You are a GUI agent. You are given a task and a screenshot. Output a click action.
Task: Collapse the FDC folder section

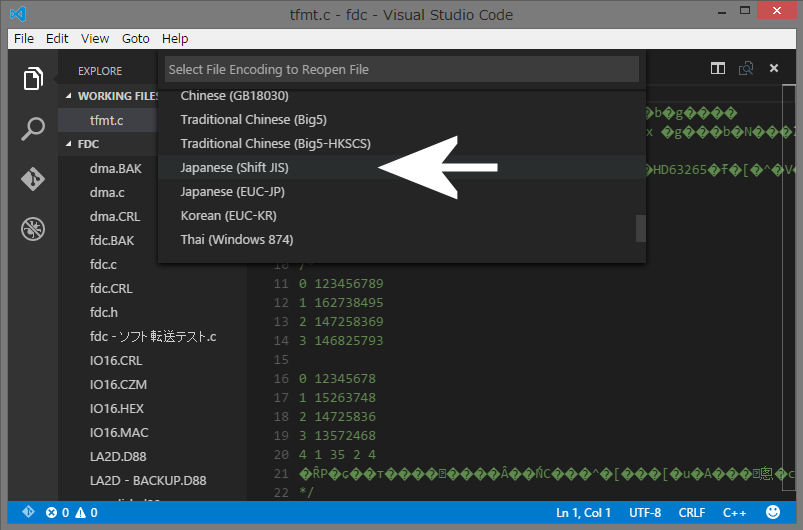click(x=69, y=144)
